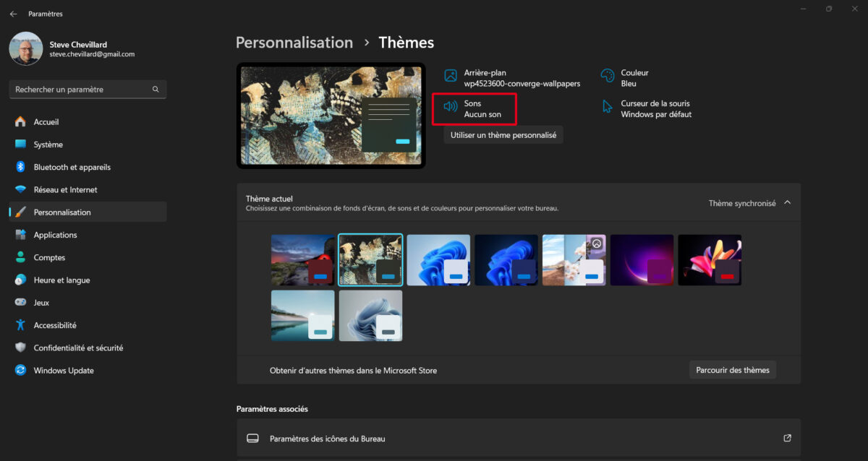
Task: Select the blue Windows bloom light theme
Action: tap(438, 260)
